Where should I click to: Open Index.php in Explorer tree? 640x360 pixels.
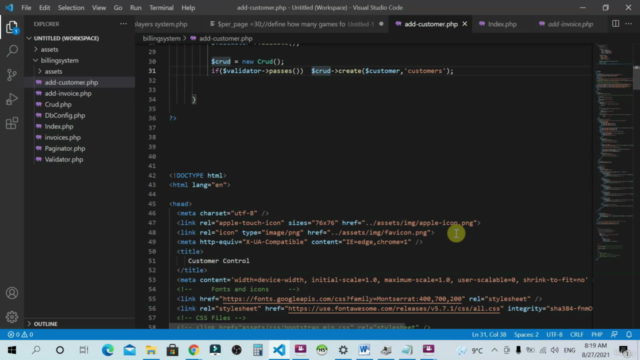pos(59,127)
